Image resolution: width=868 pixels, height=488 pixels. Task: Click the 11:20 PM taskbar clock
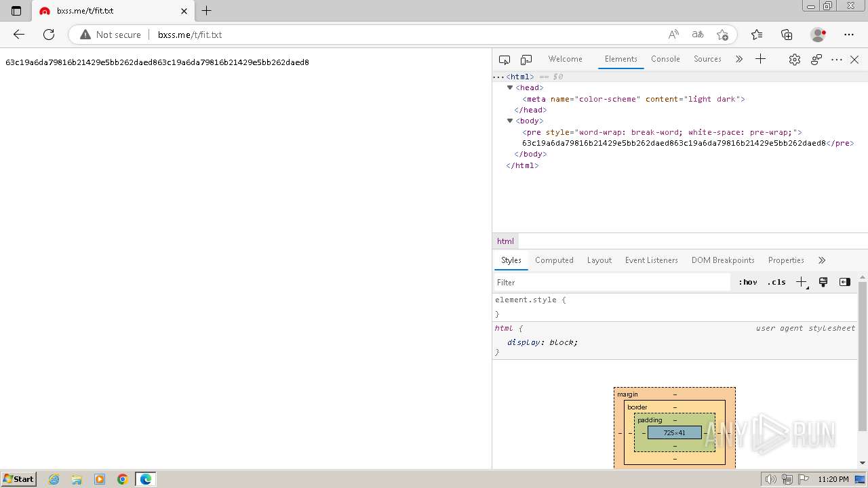(x=833, y=479)
